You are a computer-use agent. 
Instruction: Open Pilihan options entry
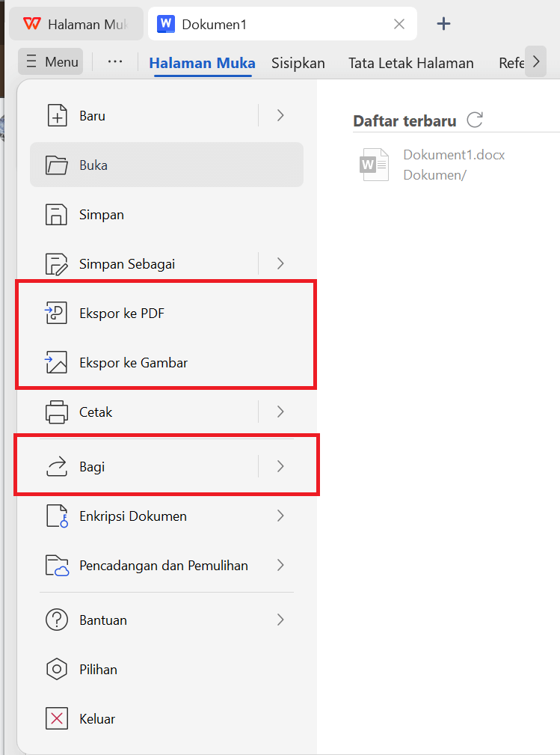click(x=167, y=669)
